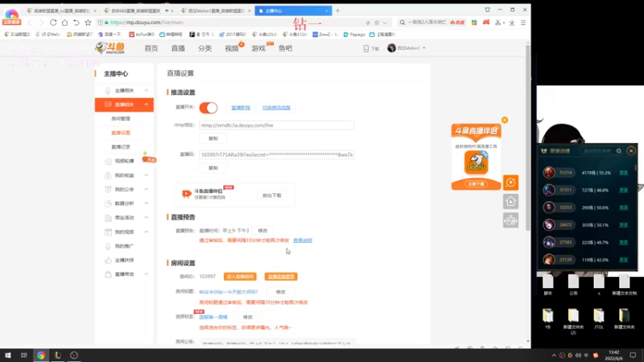Expand the 数据分析 chevron
Screen dimensions: 644x362
[147, 204]
